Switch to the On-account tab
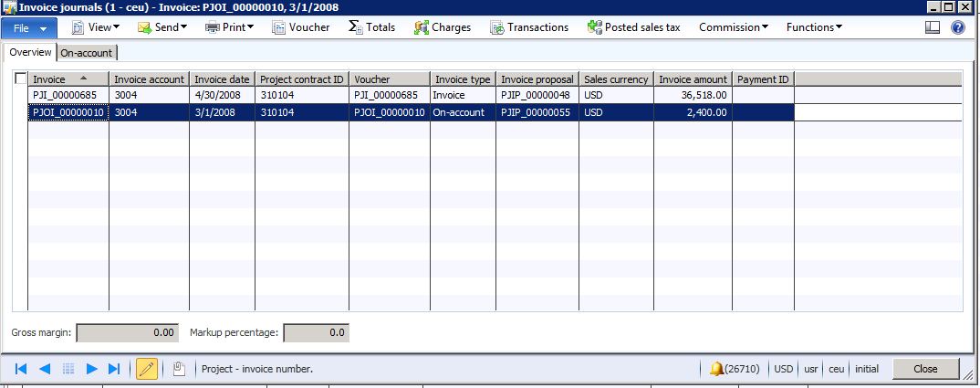This screenshot has height=388, width=980. coord(86,53)
